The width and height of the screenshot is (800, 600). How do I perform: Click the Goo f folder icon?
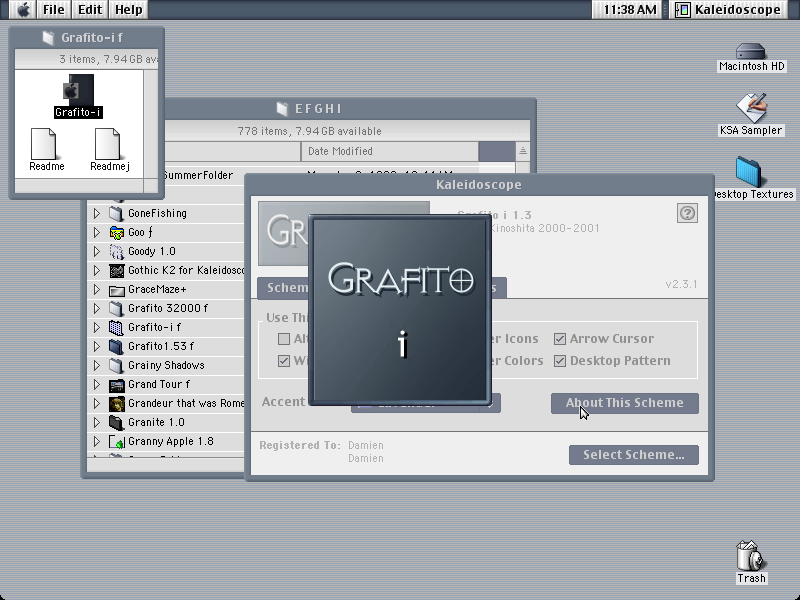(x=116, y=233)
